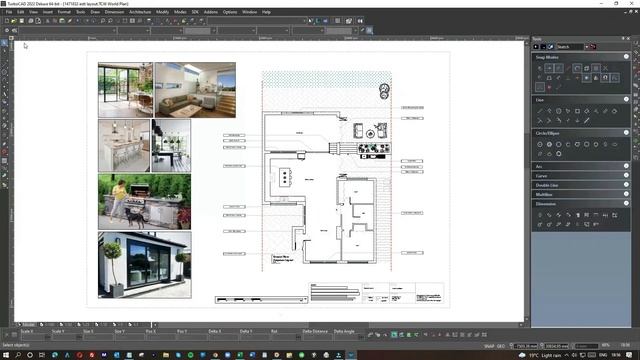The height and width of the screenshot is (360, 640).
Task: Open the Modify menu
Action: click(x=162, y=12)
